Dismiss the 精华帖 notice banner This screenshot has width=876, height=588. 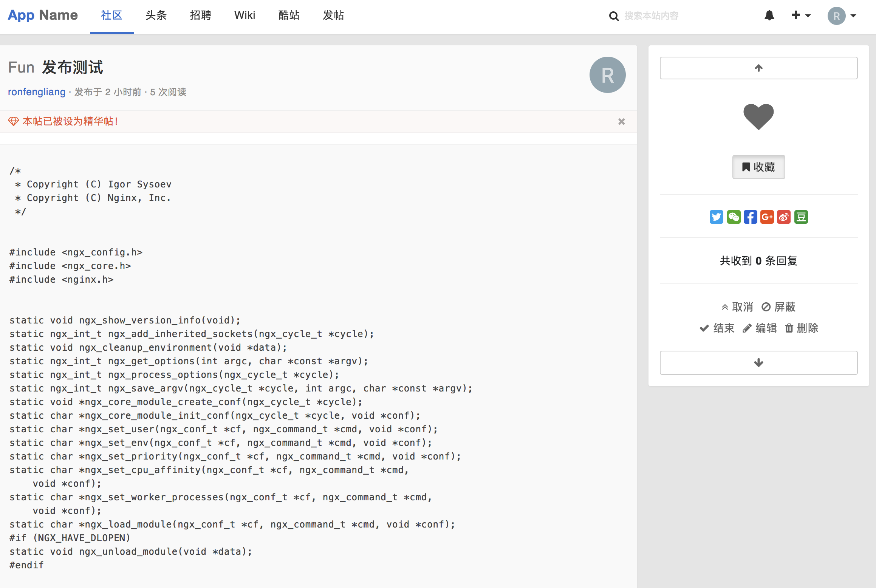coord(621,122)
